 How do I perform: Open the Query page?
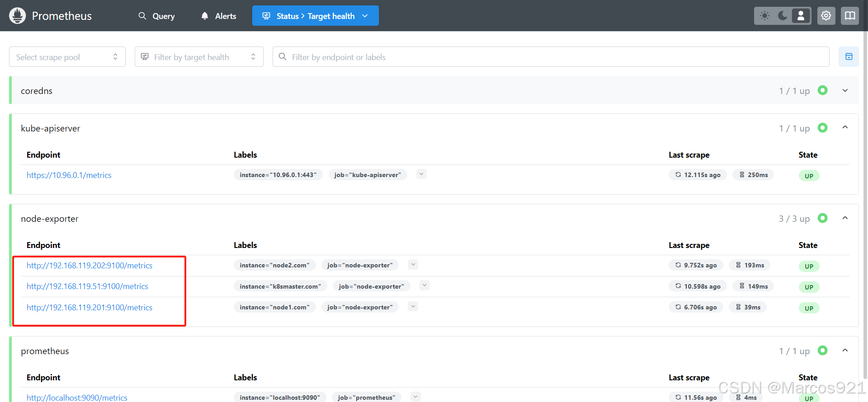[x=156, y=16]
